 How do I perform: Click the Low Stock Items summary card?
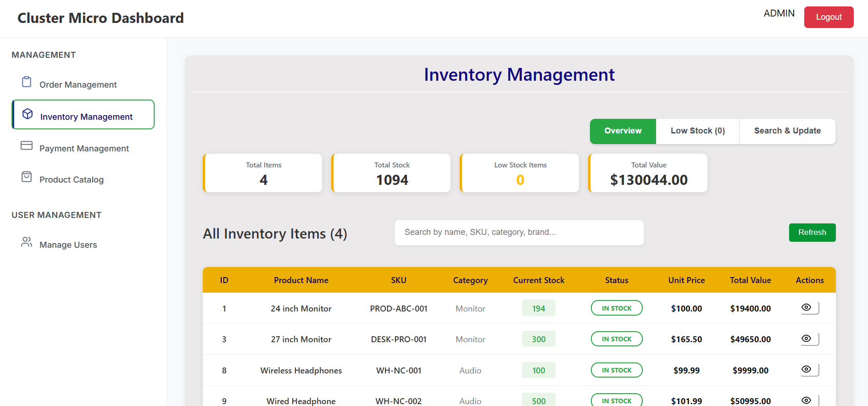(520, 173)
